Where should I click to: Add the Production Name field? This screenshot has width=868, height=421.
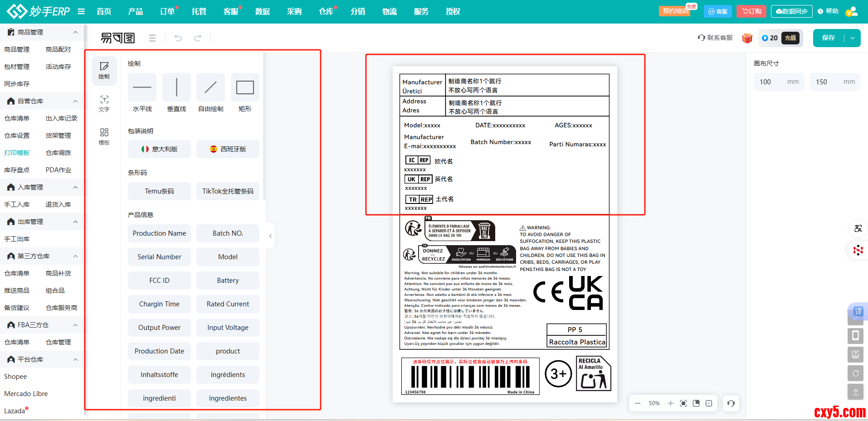pyautogui.click(x=159, y=233)
